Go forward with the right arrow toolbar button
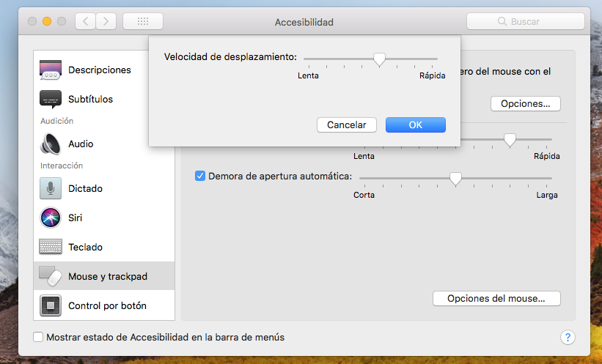The image size is (602, 364). [106, 21]
